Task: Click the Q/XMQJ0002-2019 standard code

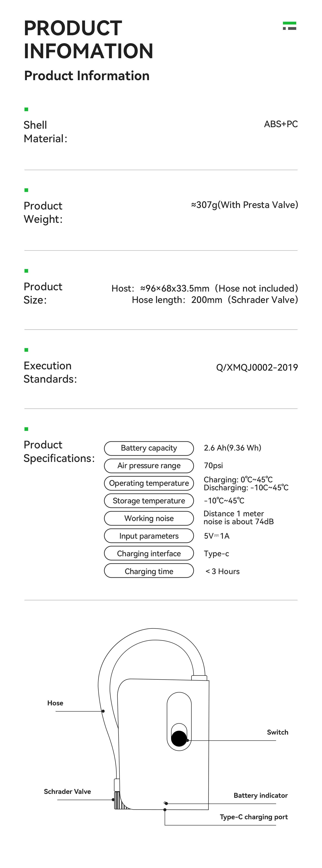Action: tap(257, 367)
